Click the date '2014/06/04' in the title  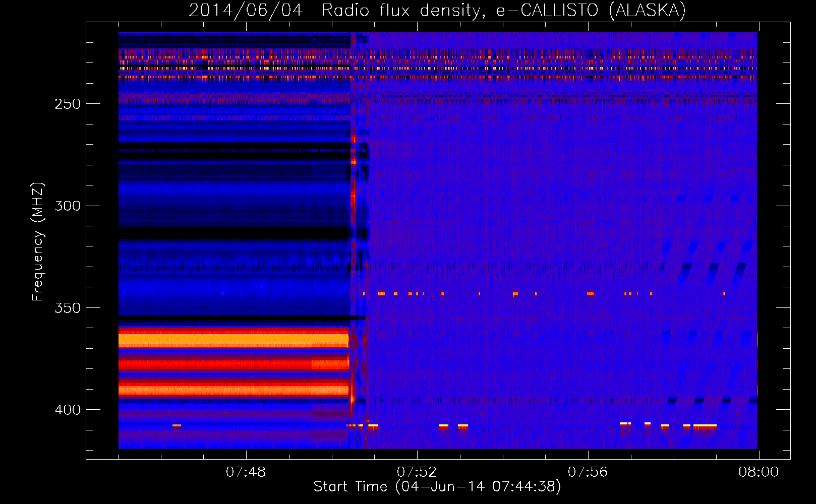(x=246, y=10)
